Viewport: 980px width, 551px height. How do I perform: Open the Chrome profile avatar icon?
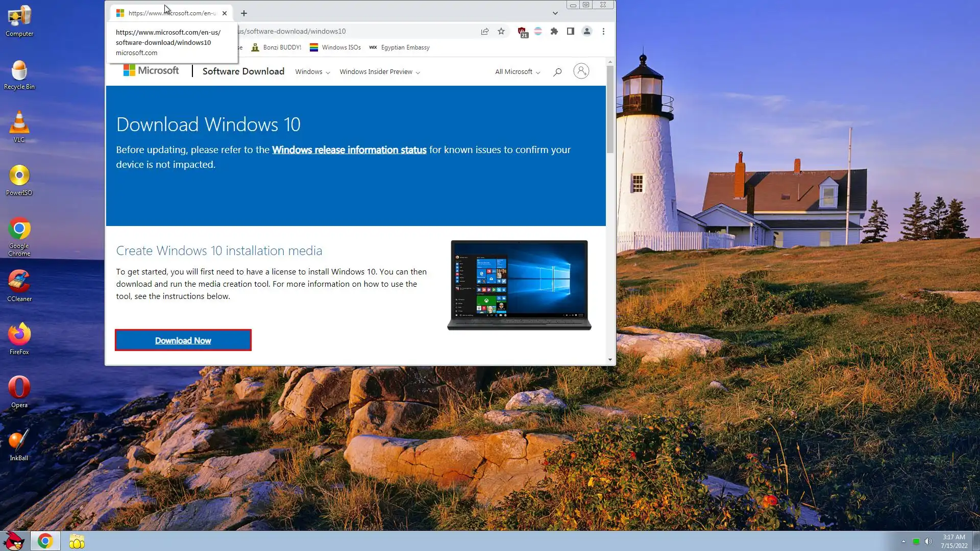point(587,31)
